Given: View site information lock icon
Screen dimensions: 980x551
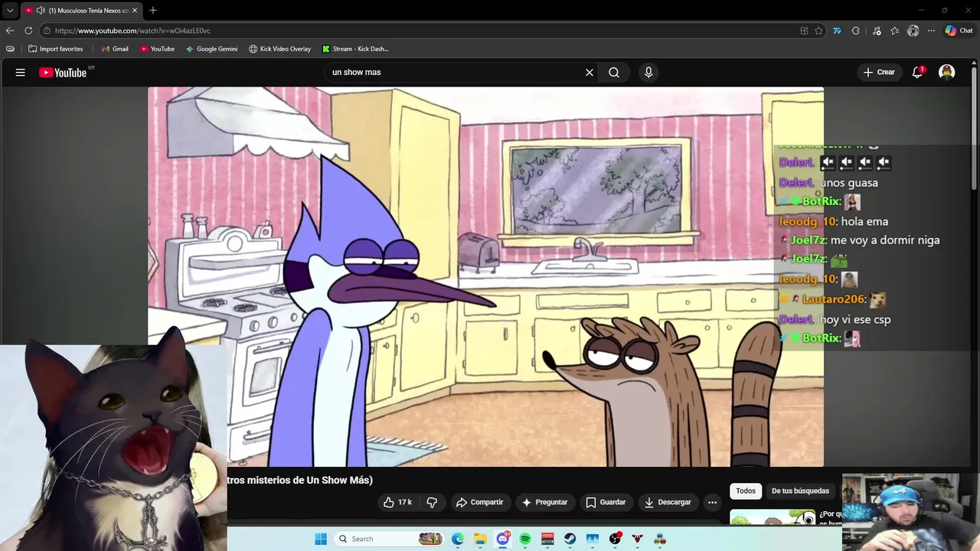Looking at the screenshot, I should coord(47,31).
